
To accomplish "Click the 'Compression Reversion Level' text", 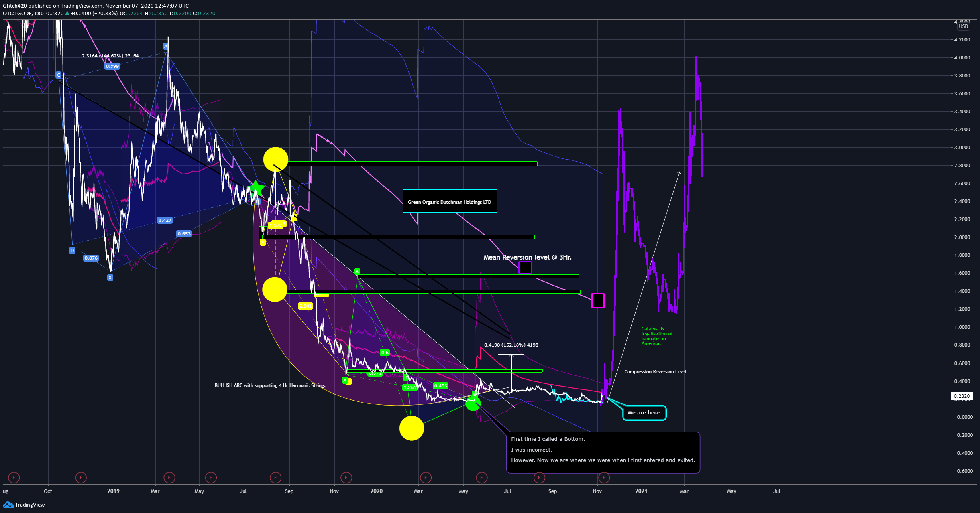I will click(655, 372).
